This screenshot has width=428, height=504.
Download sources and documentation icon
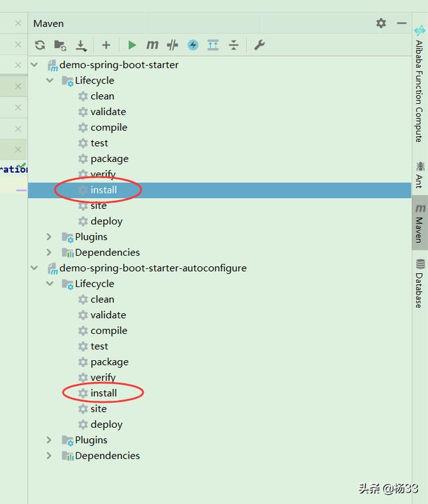click(81, 46)
